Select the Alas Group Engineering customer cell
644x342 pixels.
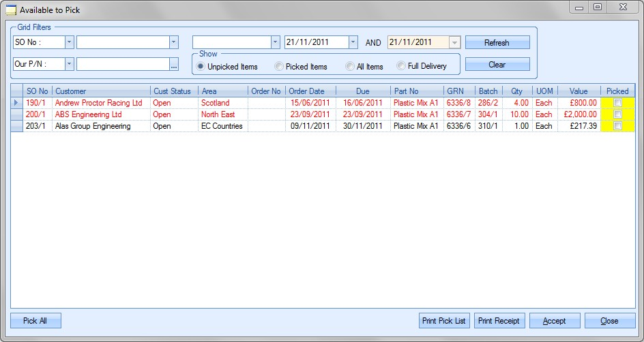point(100,126)
